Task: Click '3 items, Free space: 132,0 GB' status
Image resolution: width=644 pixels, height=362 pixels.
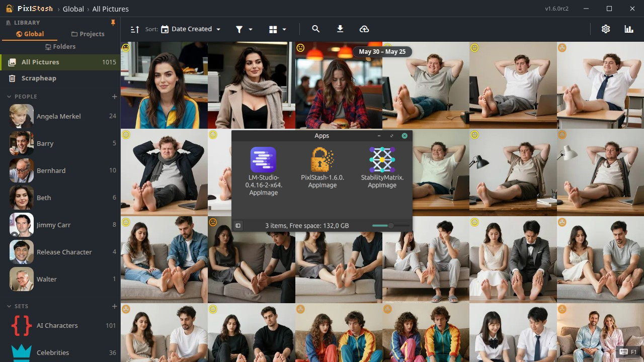Action: tap(307, 226)
